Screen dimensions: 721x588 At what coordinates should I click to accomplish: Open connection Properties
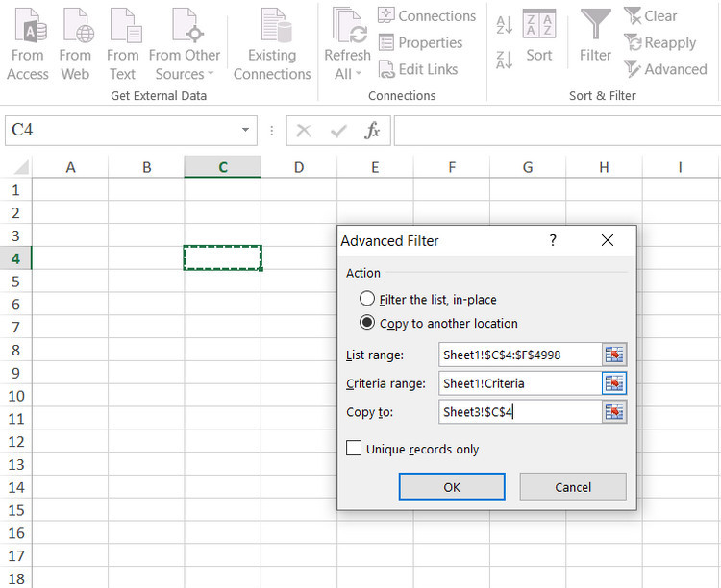420,42
